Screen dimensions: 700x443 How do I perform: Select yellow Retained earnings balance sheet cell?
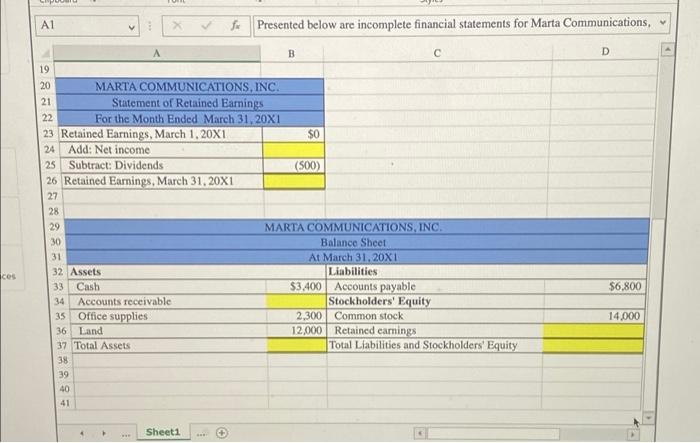coord(593,330)
